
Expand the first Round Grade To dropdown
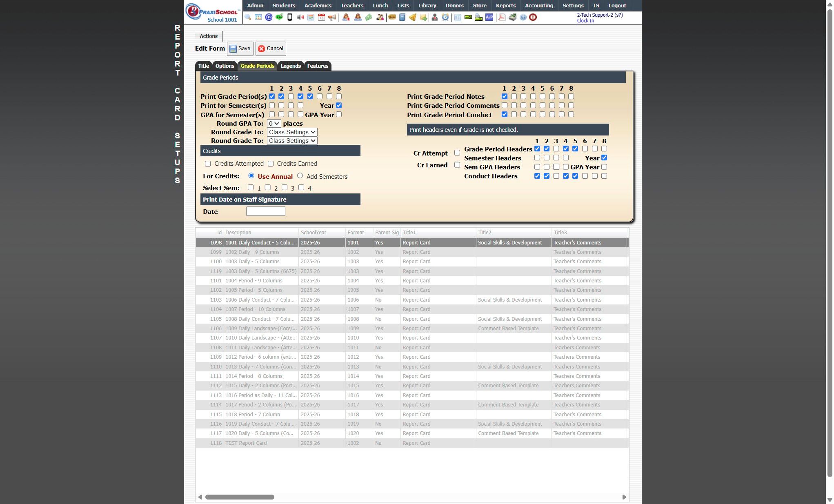pos(292,132)
